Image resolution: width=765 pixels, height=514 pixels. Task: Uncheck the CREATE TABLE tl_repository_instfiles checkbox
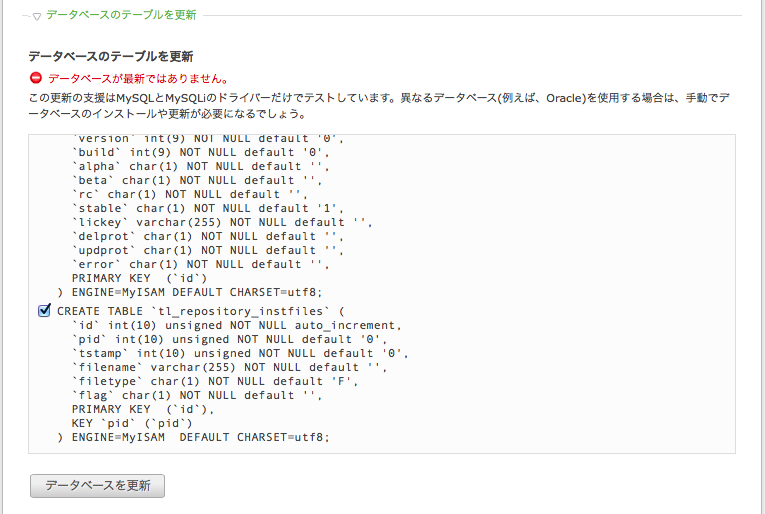click(x=44, y=311)
